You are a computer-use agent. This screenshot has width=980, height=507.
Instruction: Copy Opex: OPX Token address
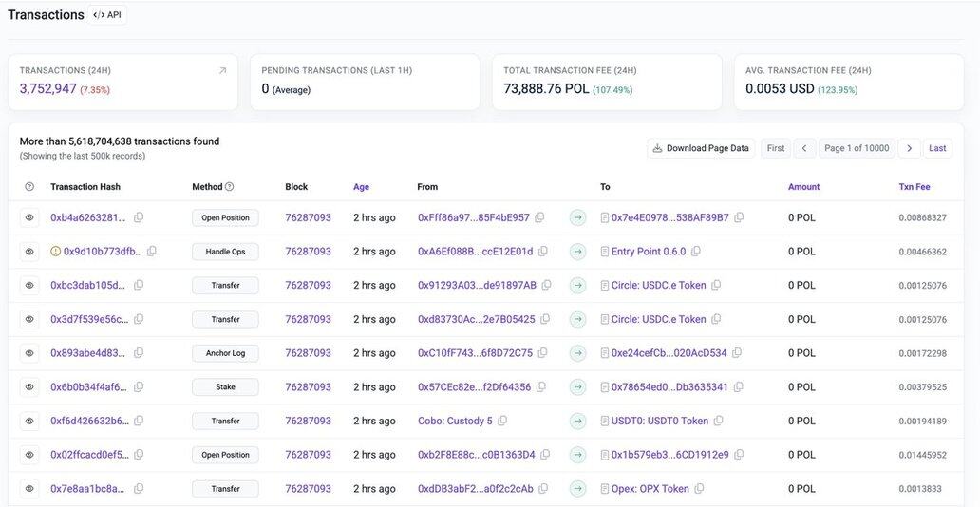coord(699,488)
